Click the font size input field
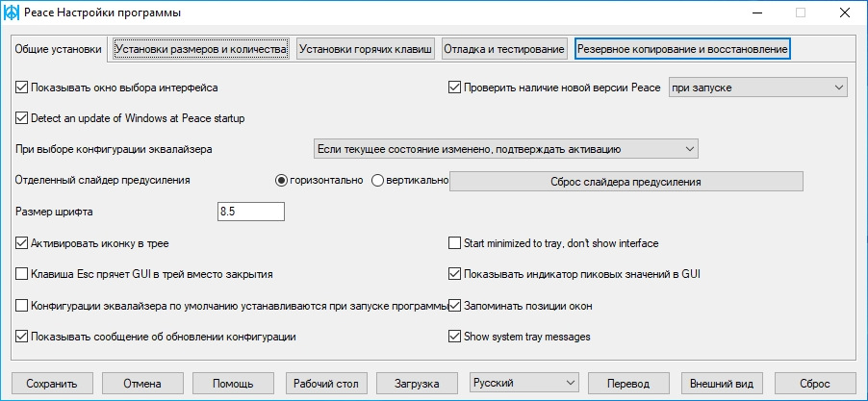Screen dimensions: 868x401 click(251, 212)
